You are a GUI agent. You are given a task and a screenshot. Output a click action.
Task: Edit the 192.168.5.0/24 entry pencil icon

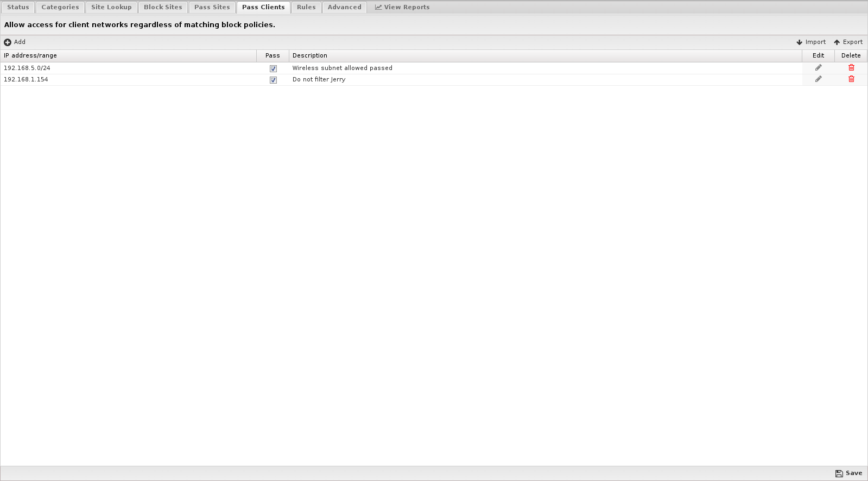point(818,68)
